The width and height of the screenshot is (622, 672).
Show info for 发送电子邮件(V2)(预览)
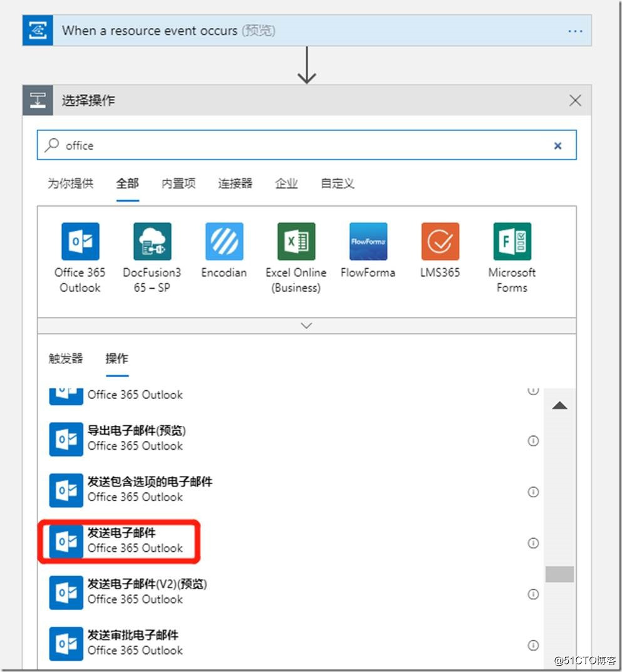tap(533, 594)
